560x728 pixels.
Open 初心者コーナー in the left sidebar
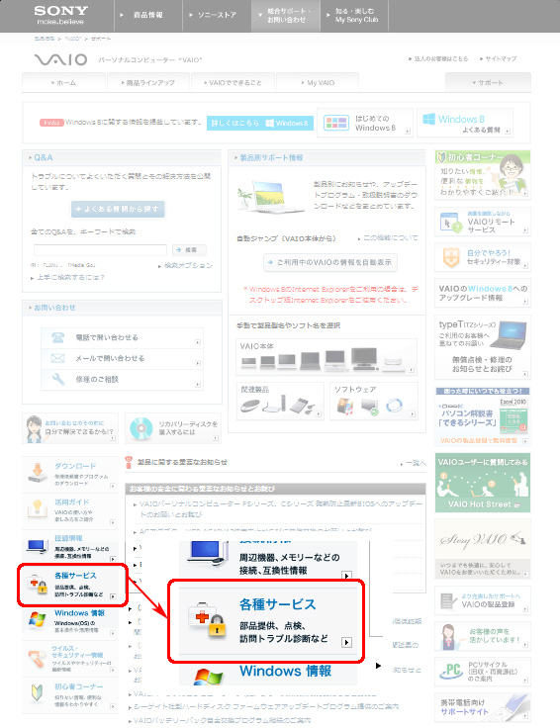(69, 695)
